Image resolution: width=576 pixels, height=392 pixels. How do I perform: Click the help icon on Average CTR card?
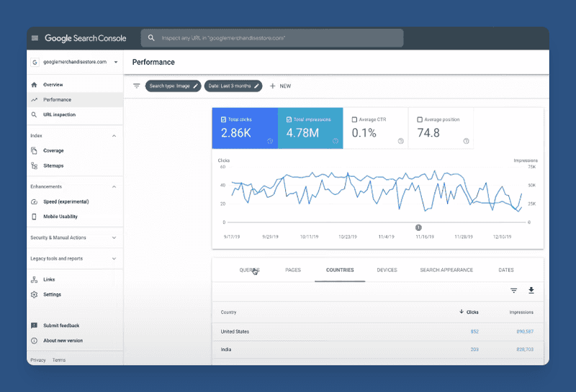point(401,141)
